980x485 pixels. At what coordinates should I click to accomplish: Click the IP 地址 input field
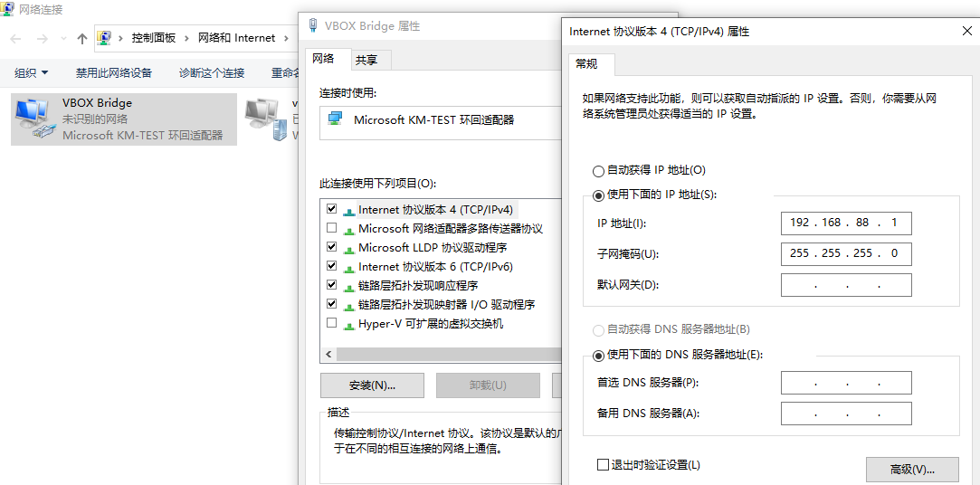pos(846,223)
